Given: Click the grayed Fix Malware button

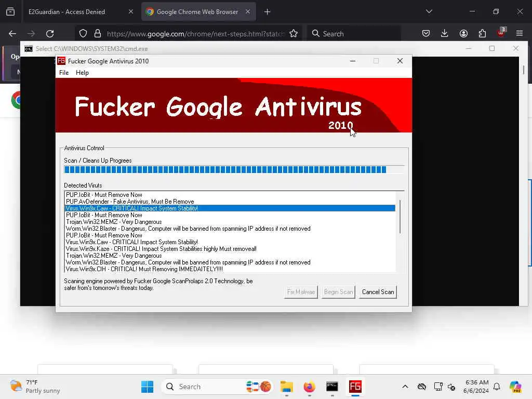Looking at the screenshot, I should click(301, 292).
